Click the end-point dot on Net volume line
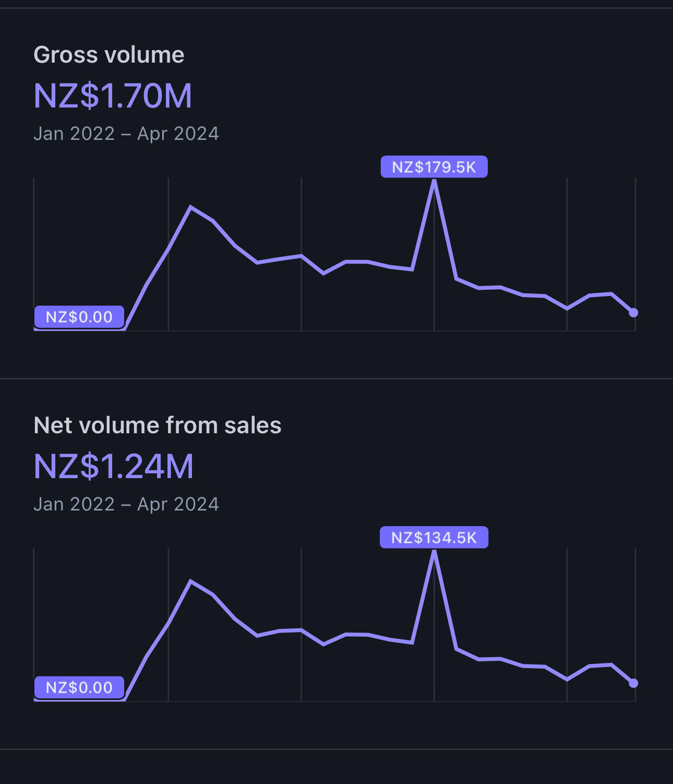Screen dimensions: 673x784 [634, 683]
